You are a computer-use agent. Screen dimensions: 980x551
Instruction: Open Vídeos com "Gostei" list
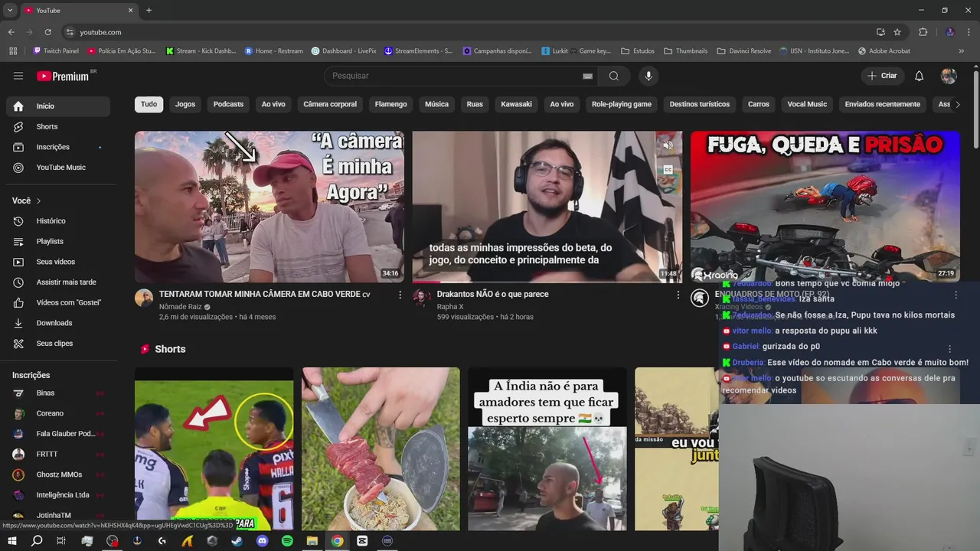click(x=58, y=302)
